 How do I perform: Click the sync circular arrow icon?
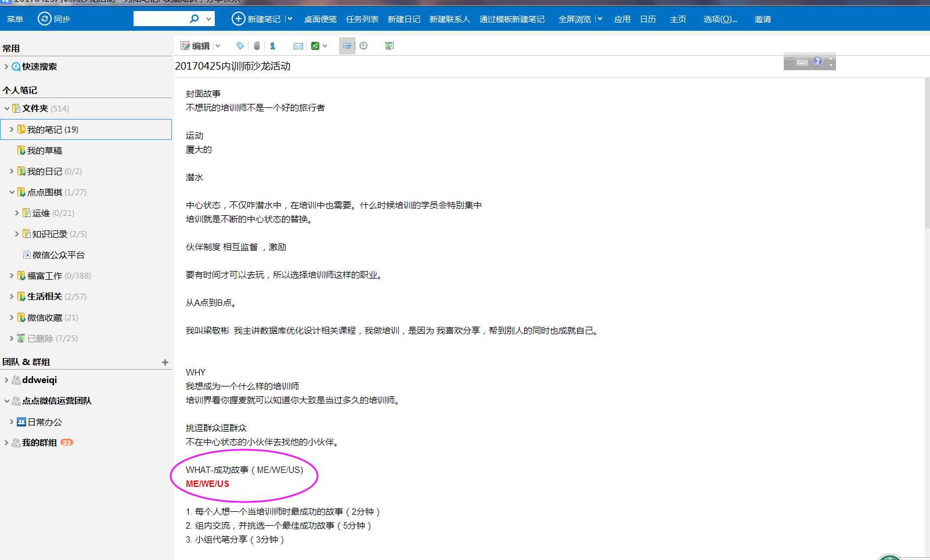(x=44, y=19)
